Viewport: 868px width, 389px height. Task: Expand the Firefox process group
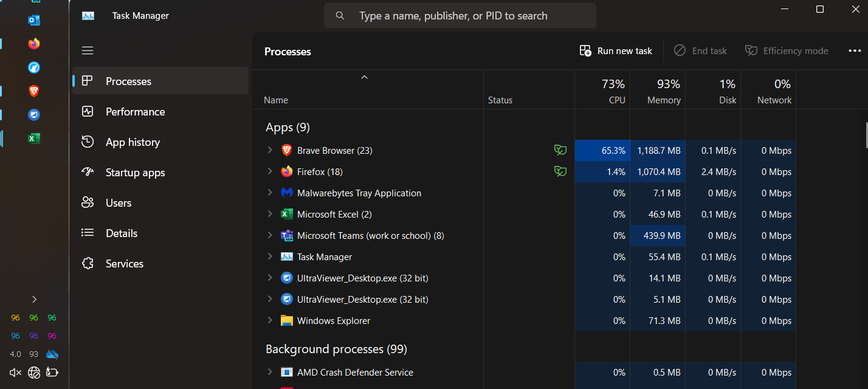[x=270, y=172]
